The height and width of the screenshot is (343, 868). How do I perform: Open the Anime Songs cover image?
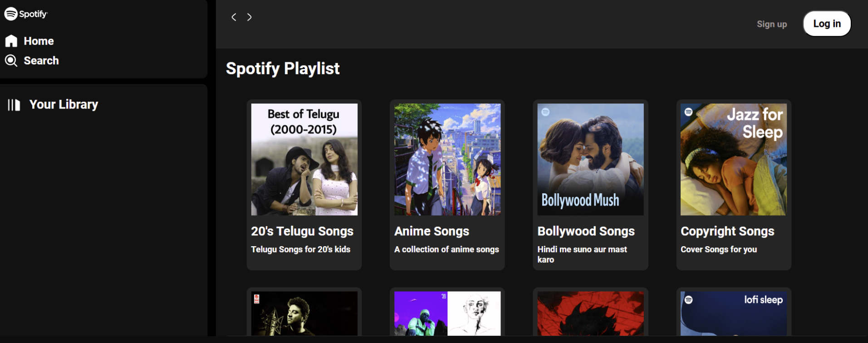pyautogui.click(x=447, y=159)
